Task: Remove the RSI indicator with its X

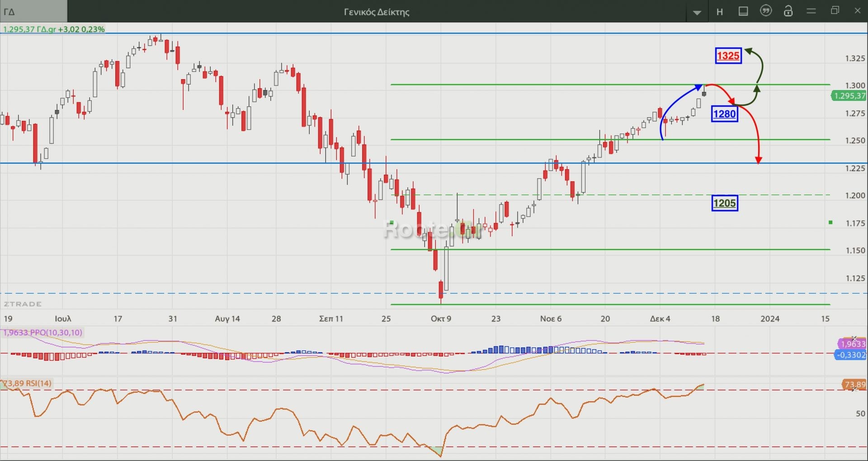Action: coord(854,390)
